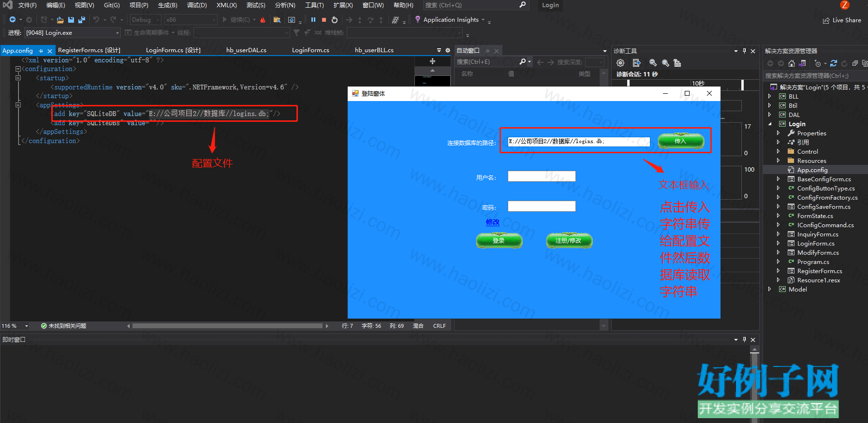Click the 注册/修改 button
This screenshot has width=868, height=423.
coord(569,240)
